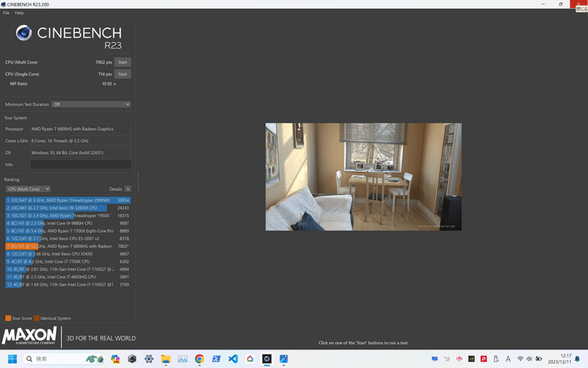Click the rendered room preview image
The height and width of the screenshot is (368, 588).
pyautogui.click(x=363, y=177)
